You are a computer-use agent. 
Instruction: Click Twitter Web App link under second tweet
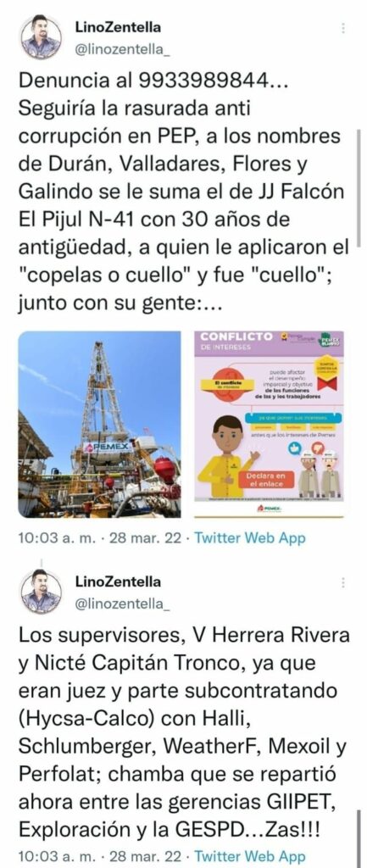pos(249,856)
